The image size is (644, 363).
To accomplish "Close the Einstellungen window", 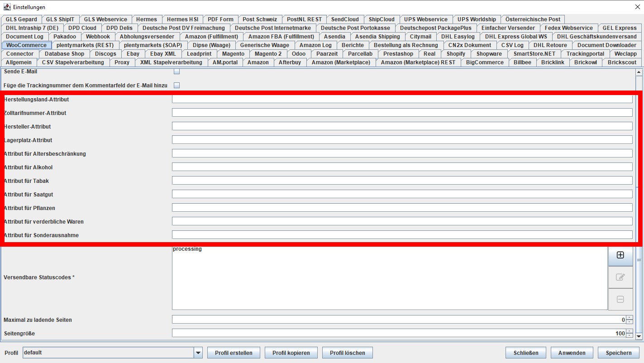I will (638, 7).
